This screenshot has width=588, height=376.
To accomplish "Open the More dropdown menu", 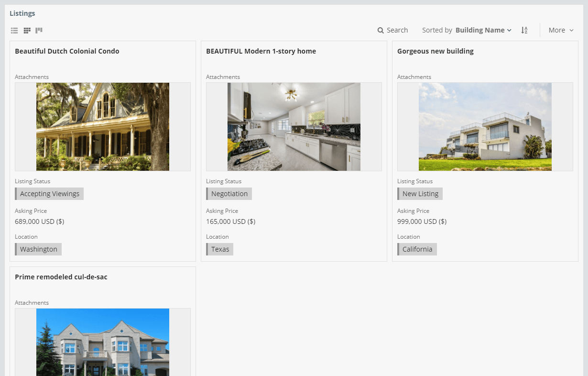I will [x=561, y=30].
